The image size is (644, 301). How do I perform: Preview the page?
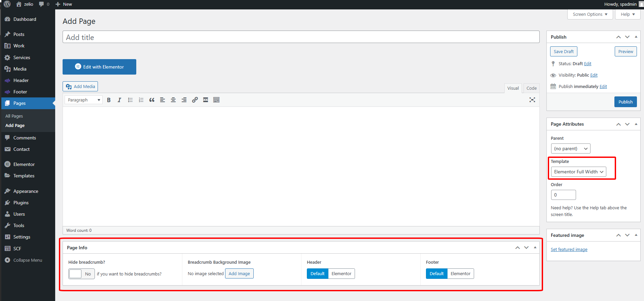pos(625,51)
